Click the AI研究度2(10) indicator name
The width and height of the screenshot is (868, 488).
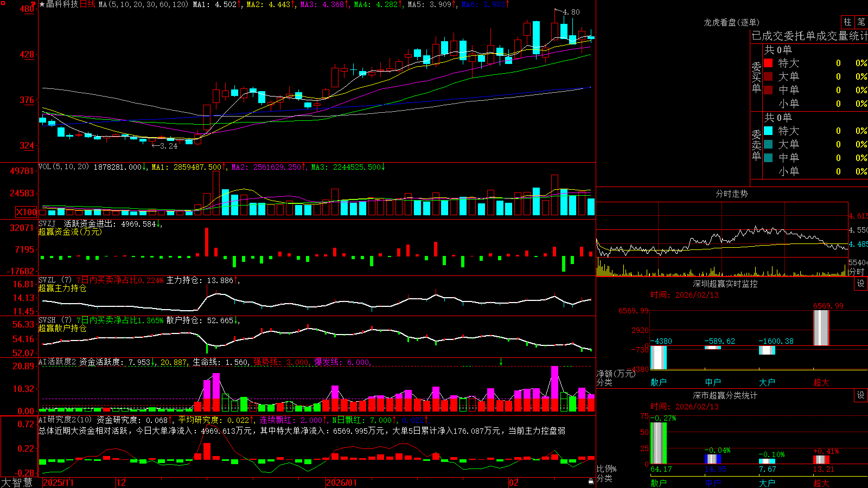pos(66,420)
